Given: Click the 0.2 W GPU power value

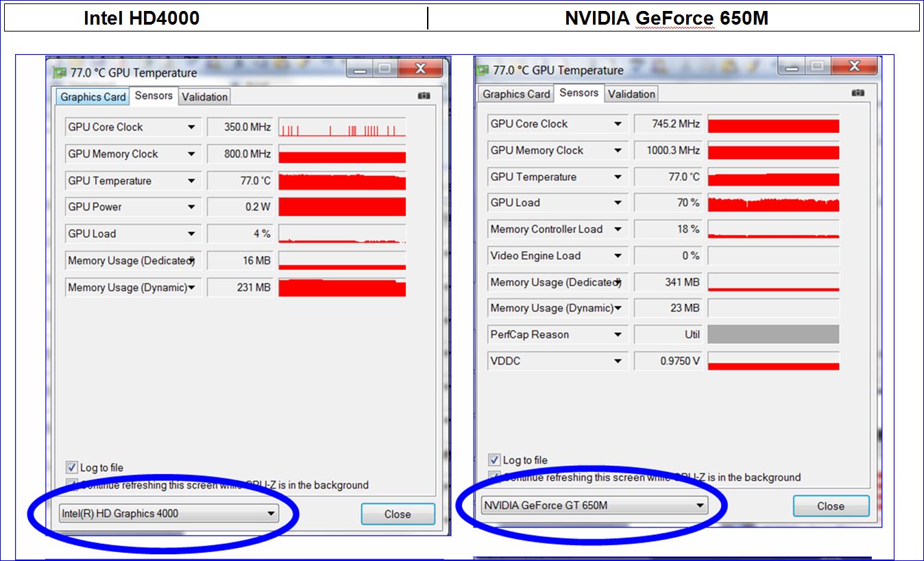Looking at the screenshot, I should coord(240,207).
